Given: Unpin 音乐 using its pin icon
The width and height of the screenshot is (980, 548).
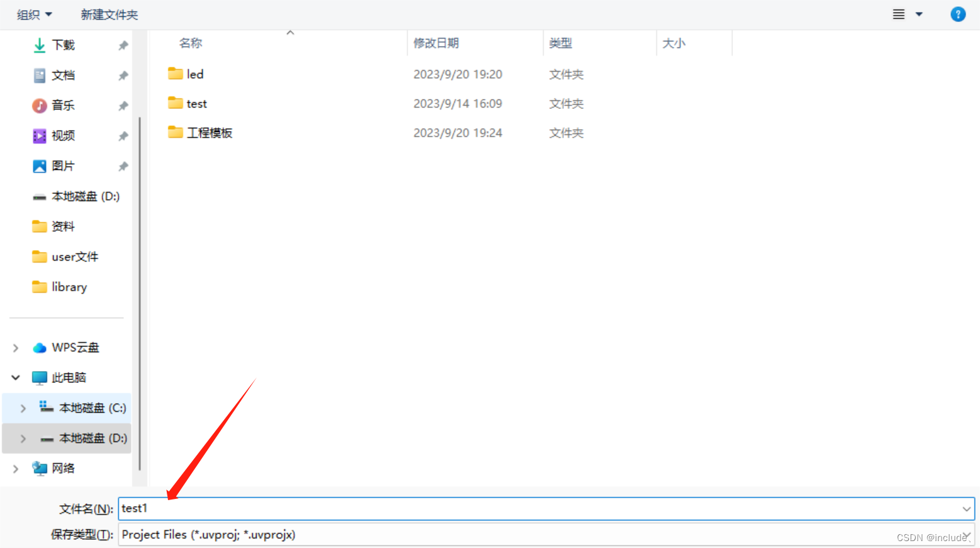Looking at the screenshot, I should point(123,106).
